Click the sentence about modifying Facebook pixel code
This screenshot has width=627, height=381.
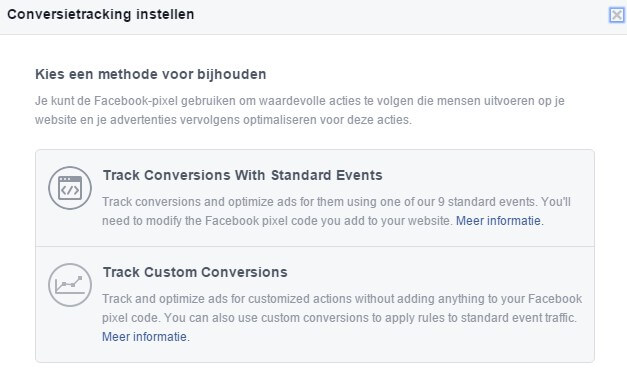click(278, 221)
